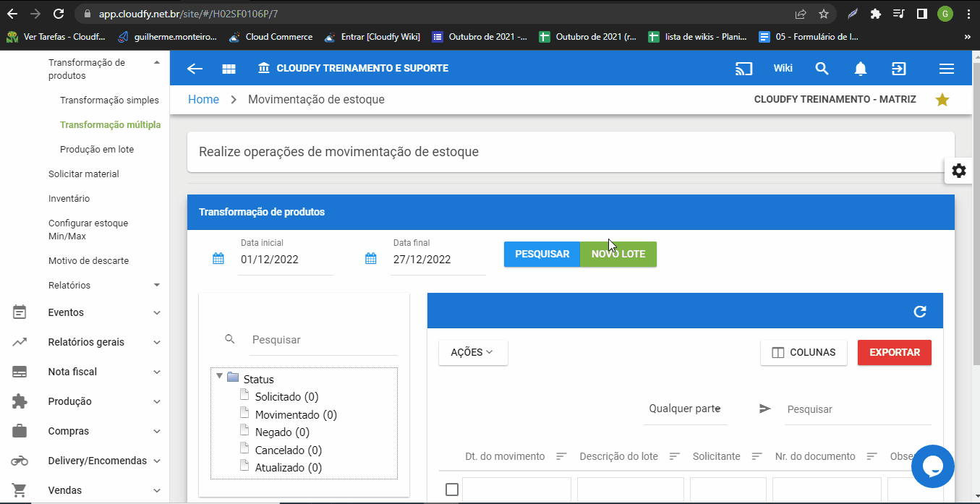Toggle the favorite star next to MATRIZ
The image size is (980, 504).
tap(942, 99)
